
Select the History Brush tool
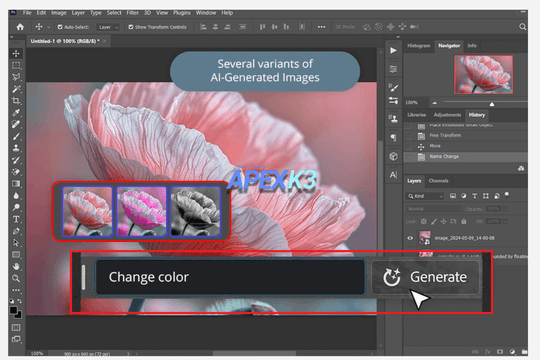[16, 160]
